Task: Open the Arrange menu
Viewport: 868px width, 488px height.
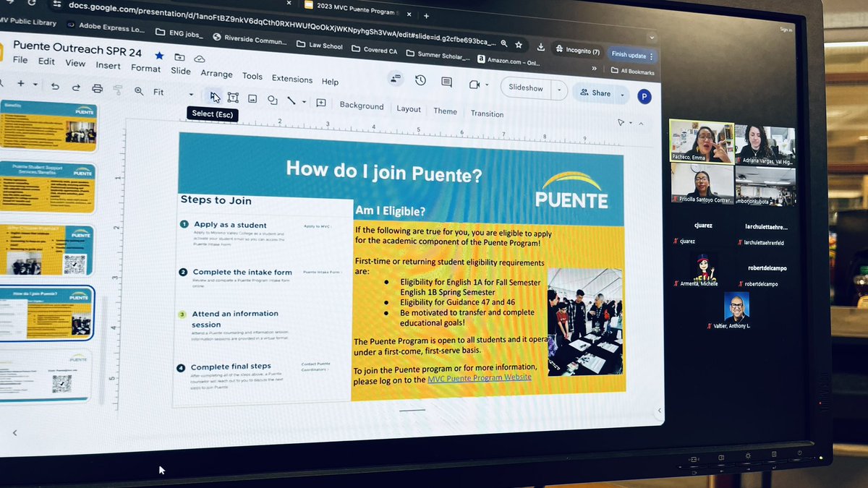Action: 217,73
